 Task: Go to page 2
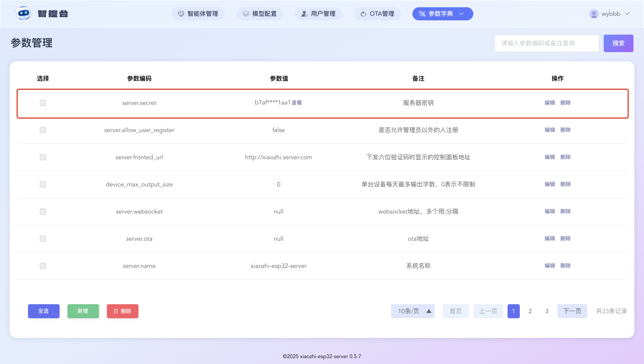click(x=530, y=311)
